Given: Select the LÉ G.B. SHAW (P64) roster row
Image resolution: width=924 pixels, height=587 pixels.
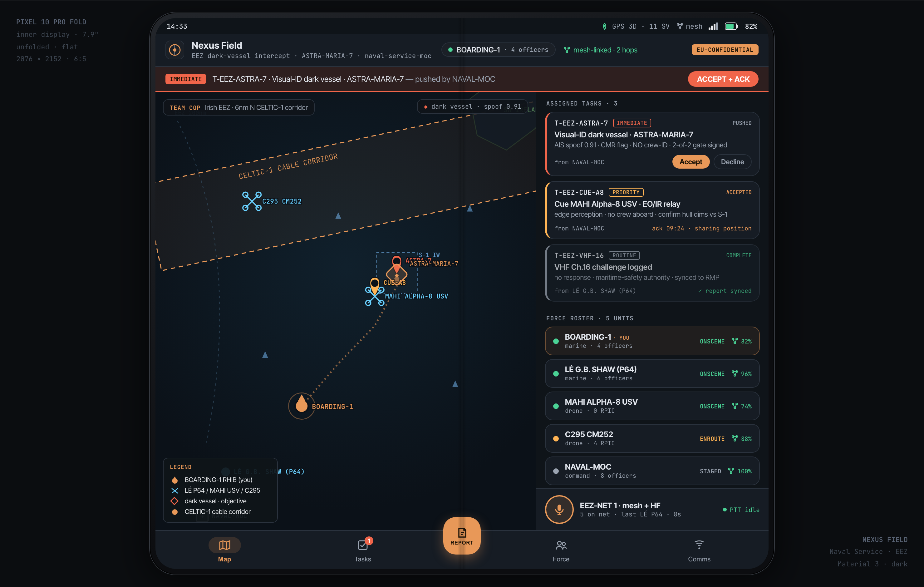Looking at the screenshot, I should click(x=652, y=373).
